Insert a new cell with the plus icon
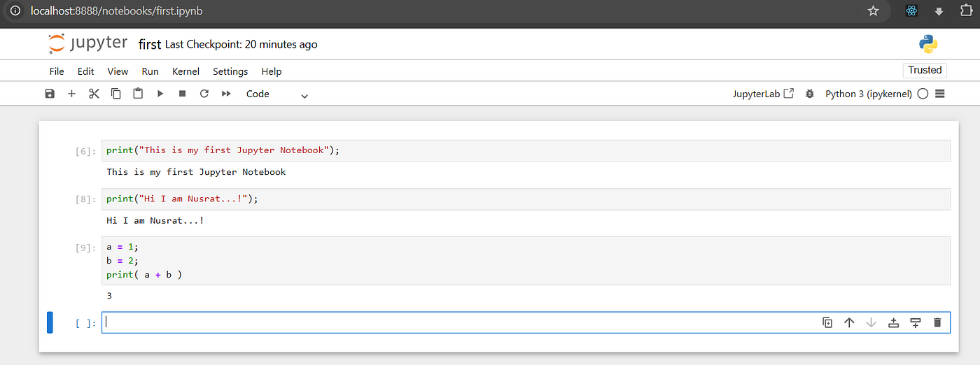The image size is (980, 365). [x=71, y=94]
